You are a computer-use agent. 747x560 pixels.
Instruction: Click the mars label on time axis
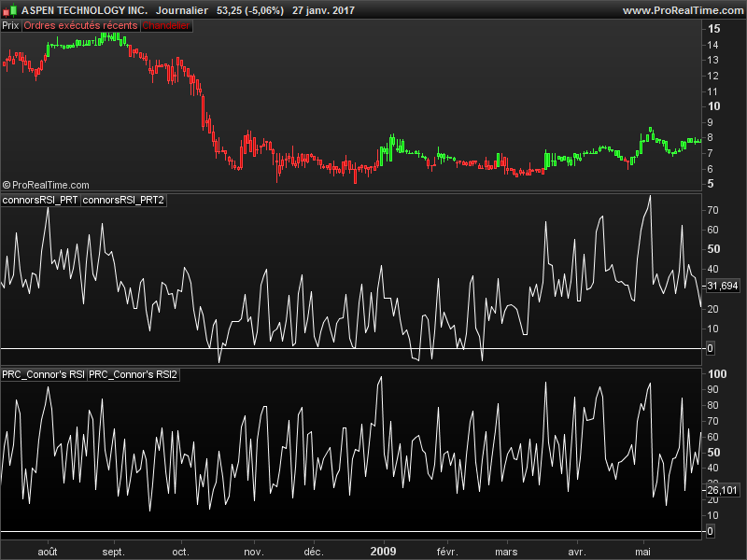[x=506, y=552]
